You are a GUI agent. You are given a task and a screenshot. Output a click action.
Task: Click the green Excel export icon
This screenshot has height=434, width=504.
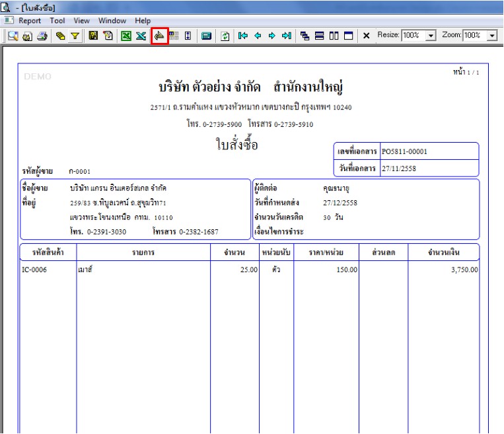pos(126,36)
